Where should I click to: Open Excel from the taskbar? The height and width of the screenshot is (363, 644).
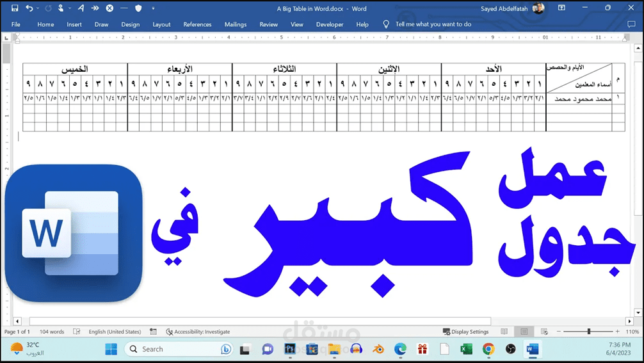click(x=466, y=350)
